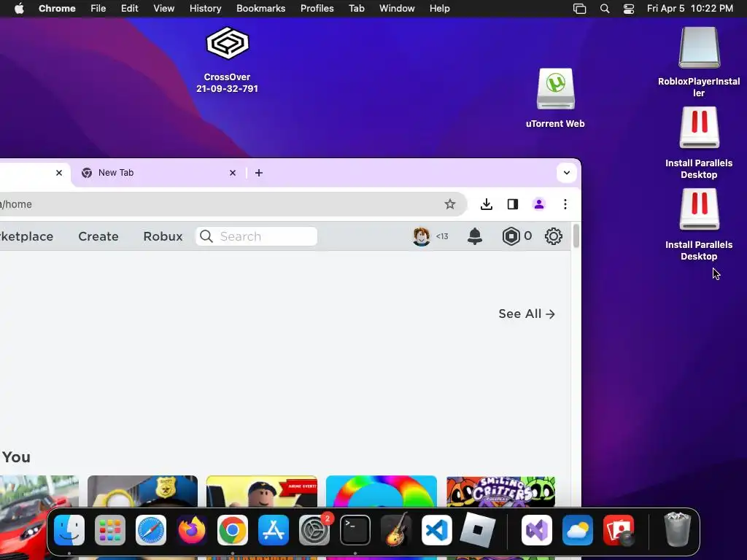747x560 pixels.
Task: Open the Tab menu
Action: (356, 9)
